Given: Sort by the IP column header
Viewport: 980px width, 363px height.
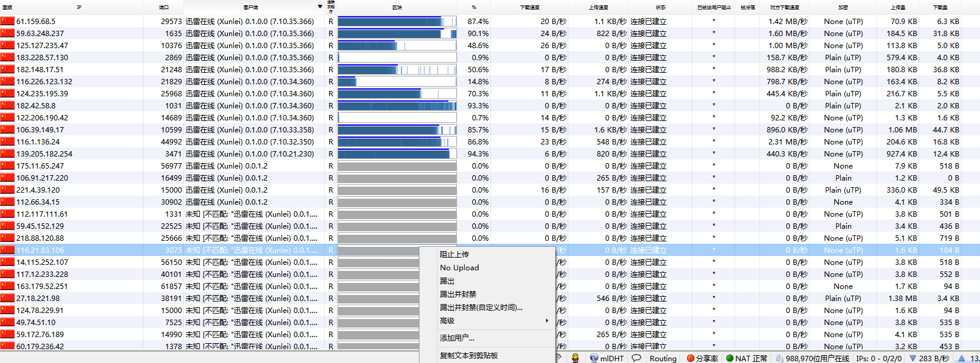Looking at the screenshot, I should coord(79,7).
